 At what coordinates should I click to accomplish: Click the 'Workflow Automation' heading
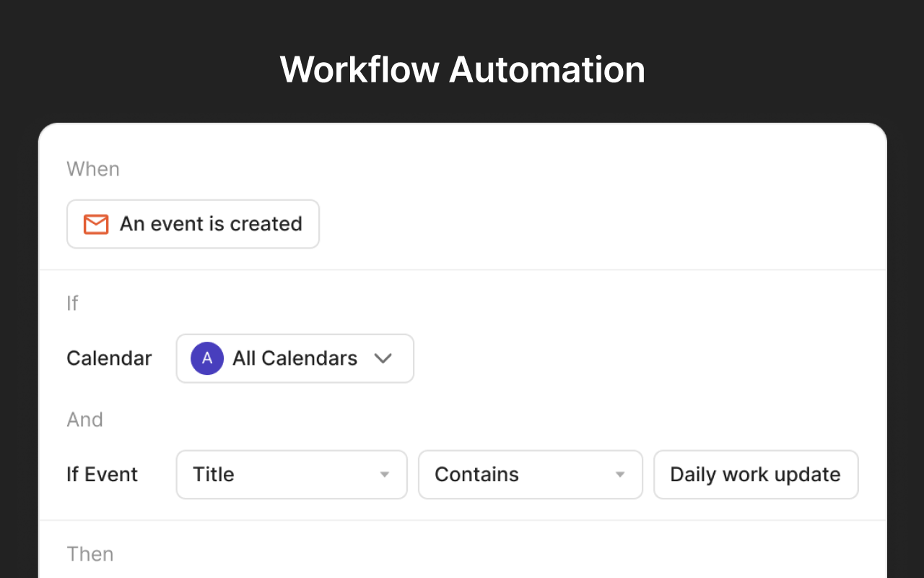[x=462, y=70]
